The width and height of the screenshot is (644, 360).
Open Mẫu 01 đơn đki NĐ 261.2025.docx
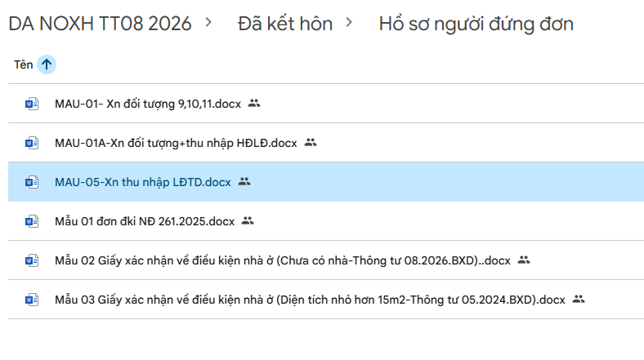click(145, 221)
